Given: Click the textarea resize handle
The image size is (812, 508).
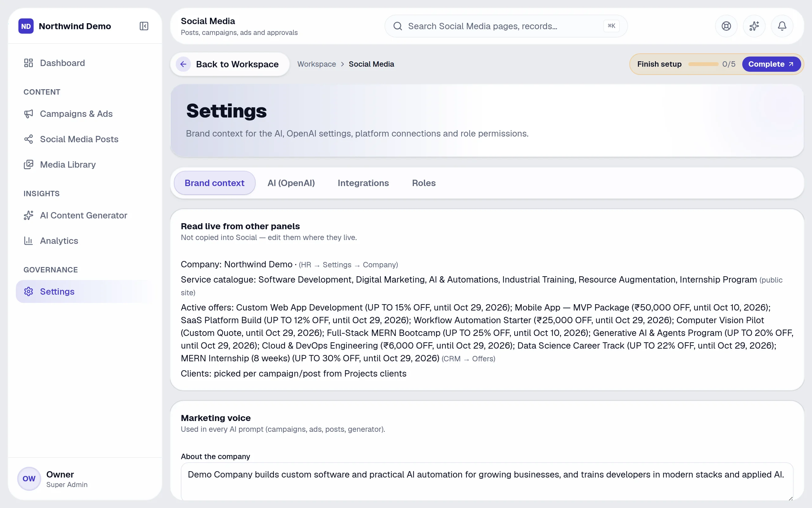Looking at the screenshot, I should pos(790,498).
